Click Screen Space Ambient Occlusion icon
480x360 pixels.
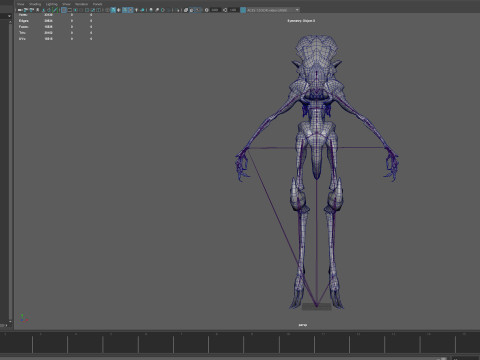pos(151,10)
